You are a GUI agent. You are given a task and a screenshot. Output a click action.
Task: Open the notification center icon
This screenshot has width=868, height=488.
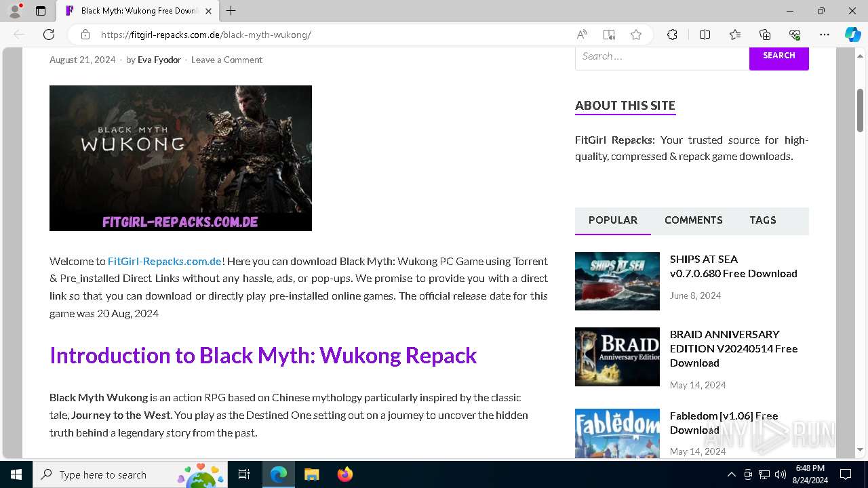point(846,474)
